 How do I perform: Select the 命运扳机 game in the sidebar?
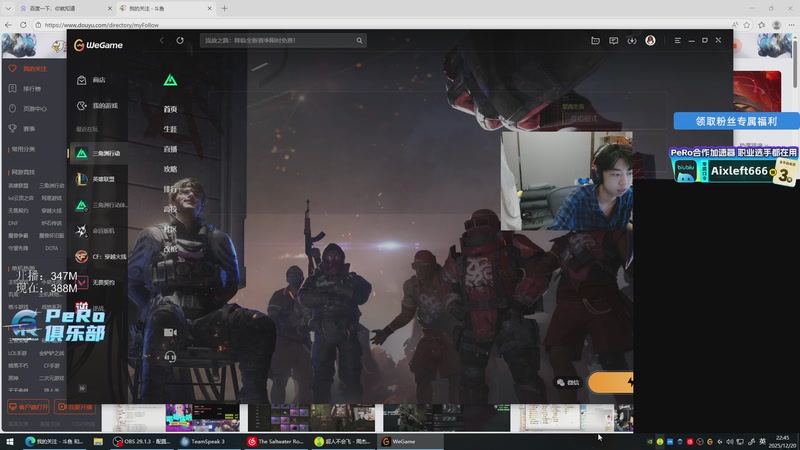pos(98,231)
